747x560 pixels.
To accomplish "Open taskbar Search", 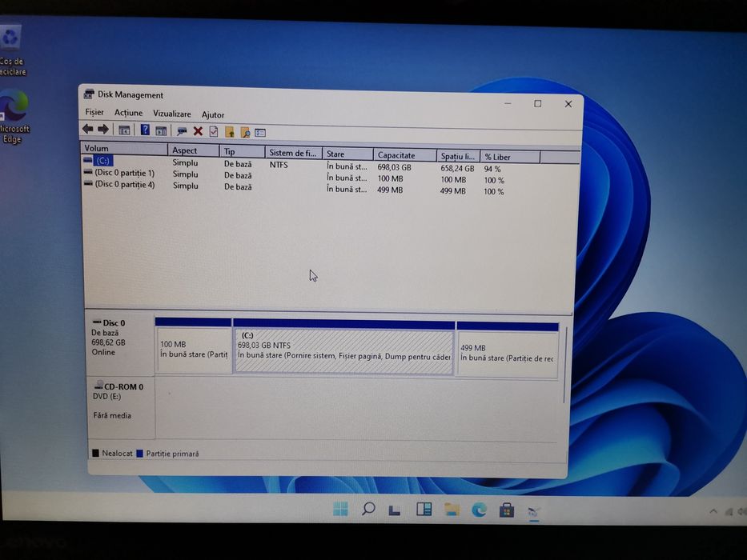I will 368,509.
